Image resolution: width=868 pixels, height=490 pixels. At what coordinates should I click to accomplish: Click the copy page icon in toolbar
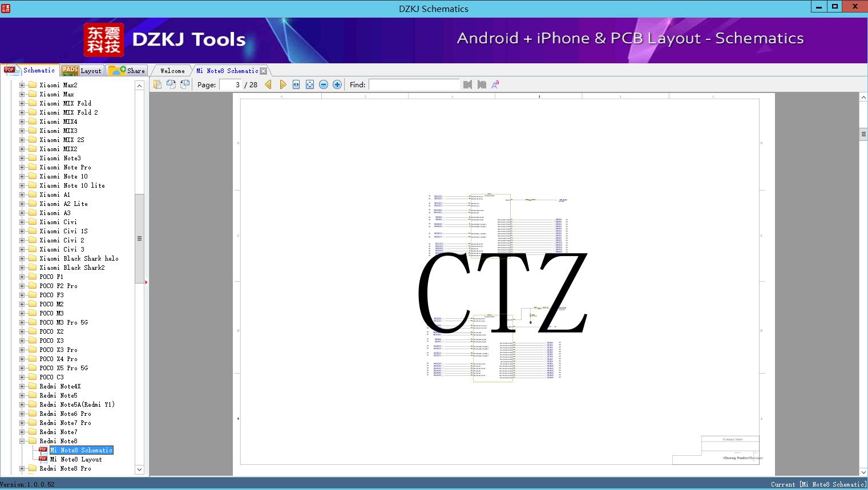coord(158,84)
